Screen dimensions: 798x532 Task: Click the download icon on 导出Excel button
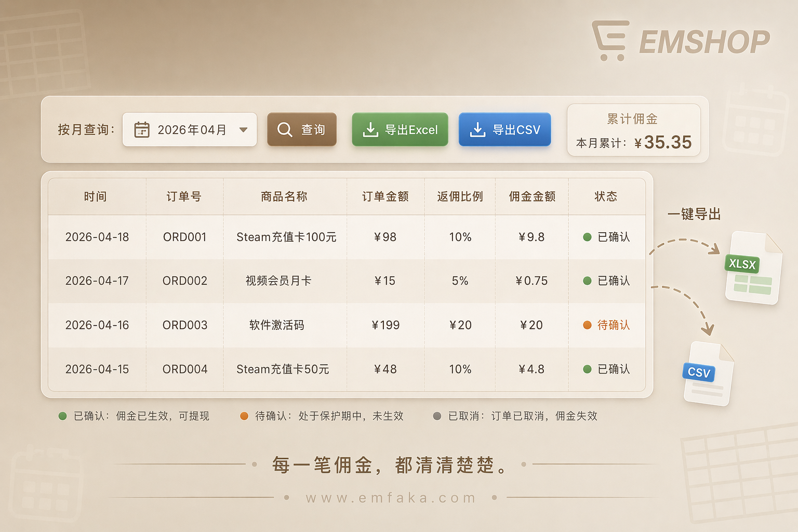pyautogui.click(x=370, y=129)
